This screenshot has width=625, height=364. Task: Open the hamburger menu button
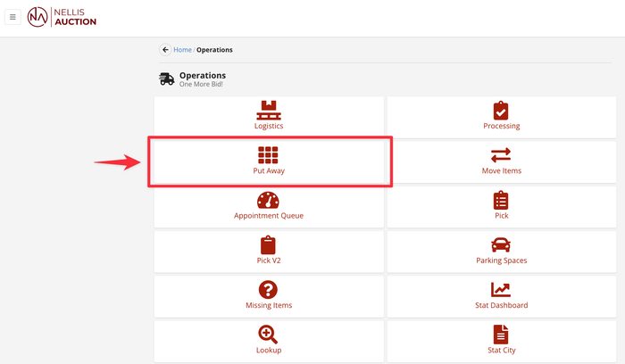tap(12, 17)
